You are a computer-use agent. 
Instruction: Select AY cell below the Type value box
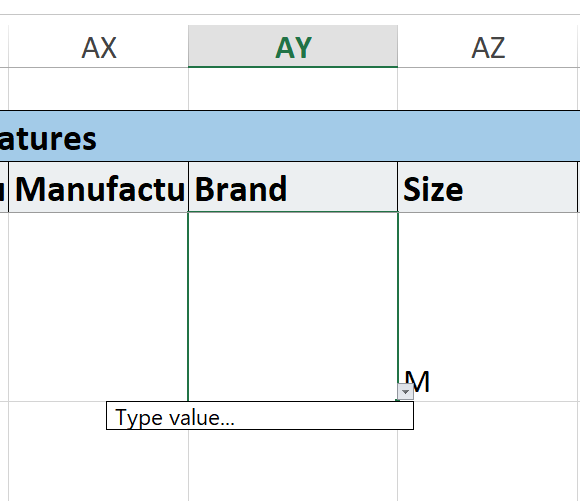point(293,465)
